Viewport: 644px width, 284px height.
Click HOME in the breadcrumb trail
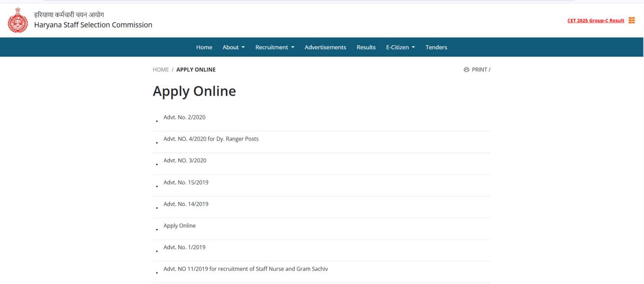point(161,69)
